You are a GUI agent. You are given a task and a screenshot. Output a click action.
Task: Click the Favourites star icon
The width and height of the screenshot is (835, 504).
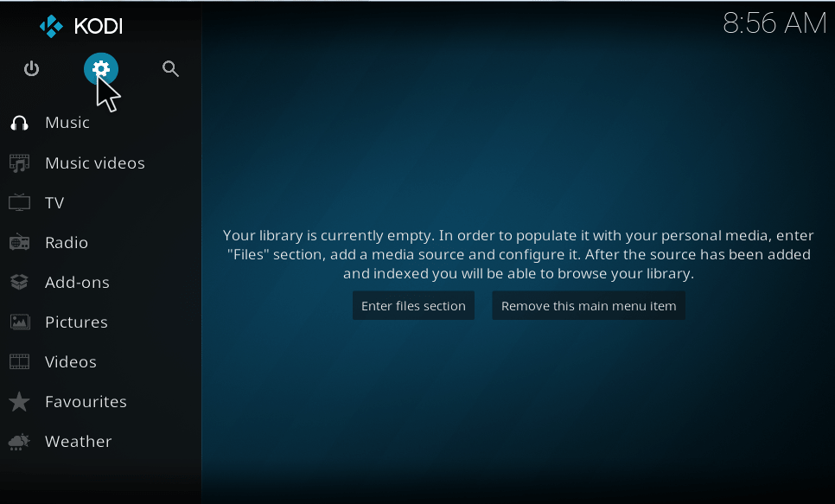pyautogui.click(x=19, y=401)
